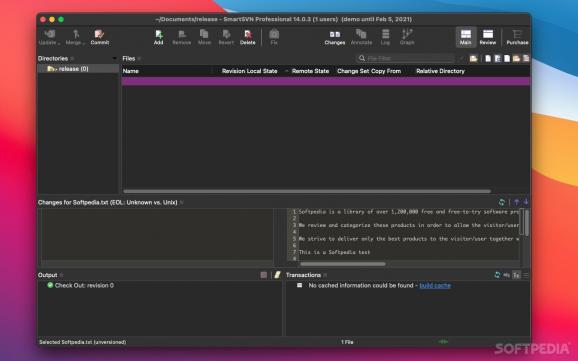Go to next change with the down arrow
578x361 pixels.
[525, 202]
